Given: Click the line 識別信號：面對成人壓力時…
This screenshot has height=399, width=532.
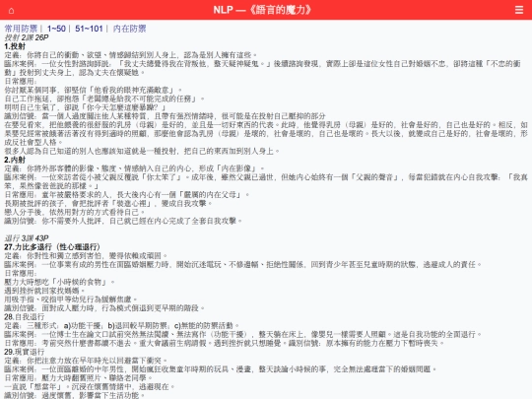Looking at the screenshot, I should coord(104,308).
